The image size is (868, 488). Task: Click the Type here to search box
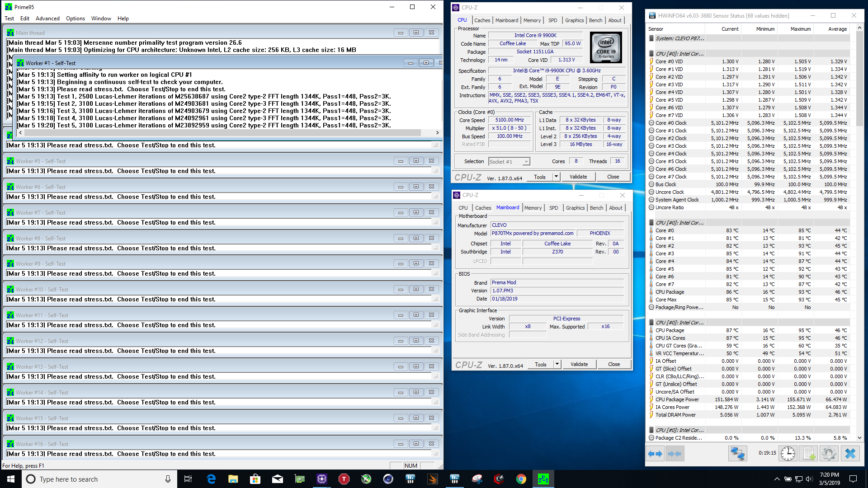pyautogui.click(x=99, y=479)
